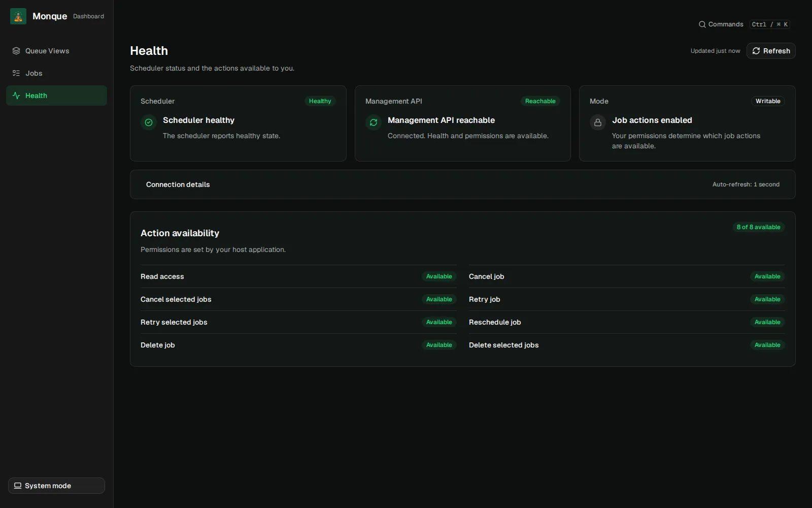Click the 'Updated just now' text

715,51
